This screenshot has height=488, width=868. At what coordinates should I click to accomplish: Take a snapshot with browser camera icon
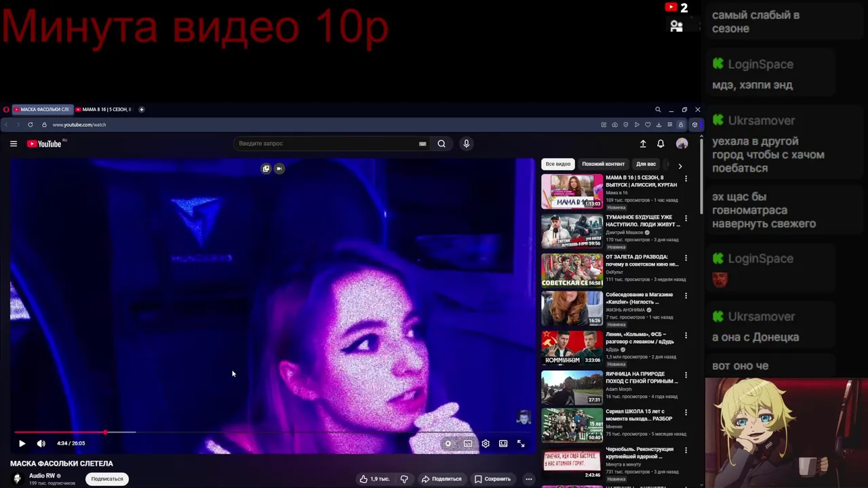[x=614, y=125]
